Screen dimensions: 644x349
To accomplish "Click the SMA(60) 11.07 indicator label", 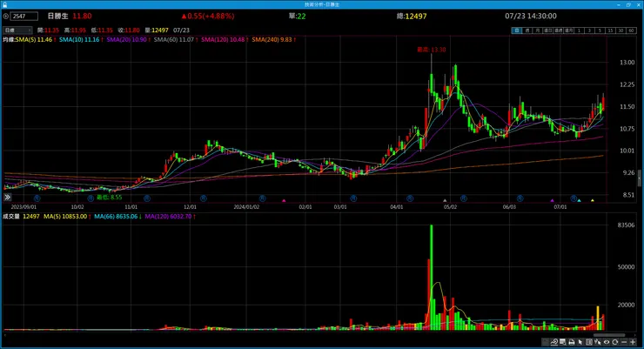I will (176, 39).
